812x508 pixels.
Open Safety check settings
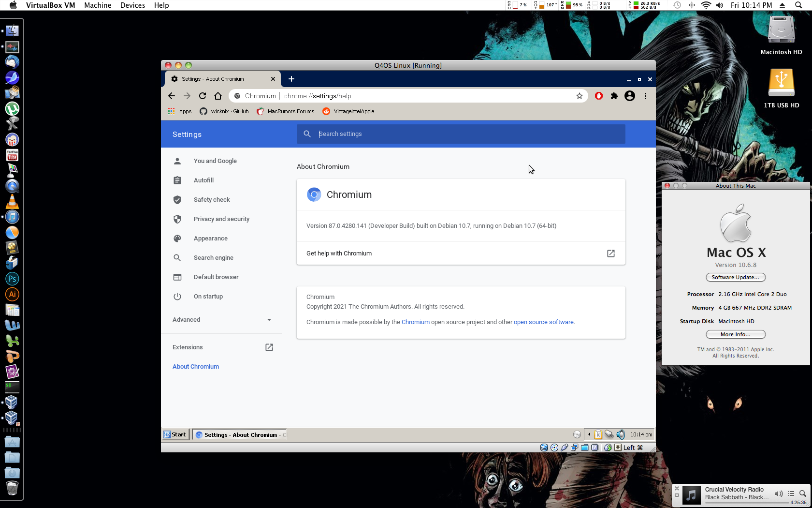click(212, 200)
